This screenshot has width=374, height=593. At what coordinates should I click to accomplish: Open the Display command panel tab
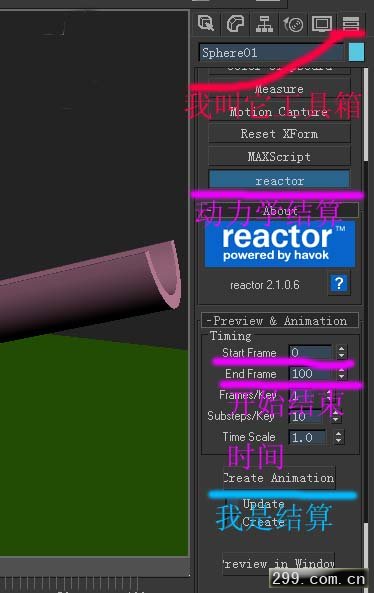point(322,24)
